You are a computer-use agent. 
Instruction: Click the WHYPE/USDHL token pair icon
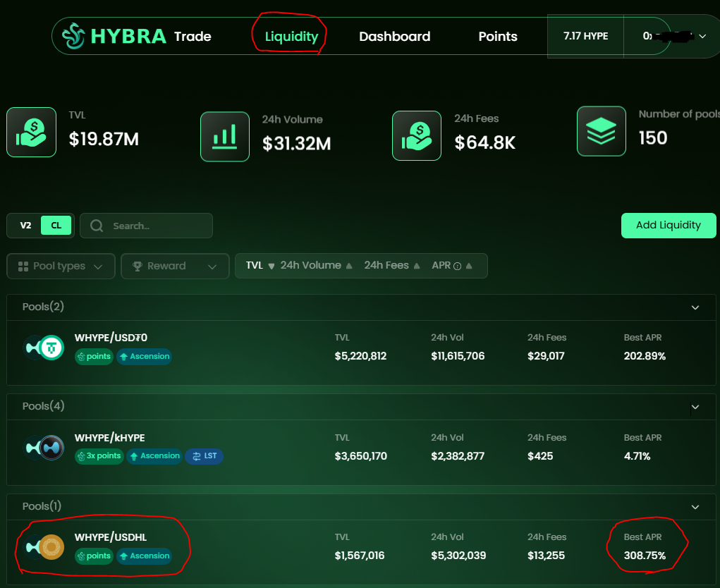coord(44,547)
